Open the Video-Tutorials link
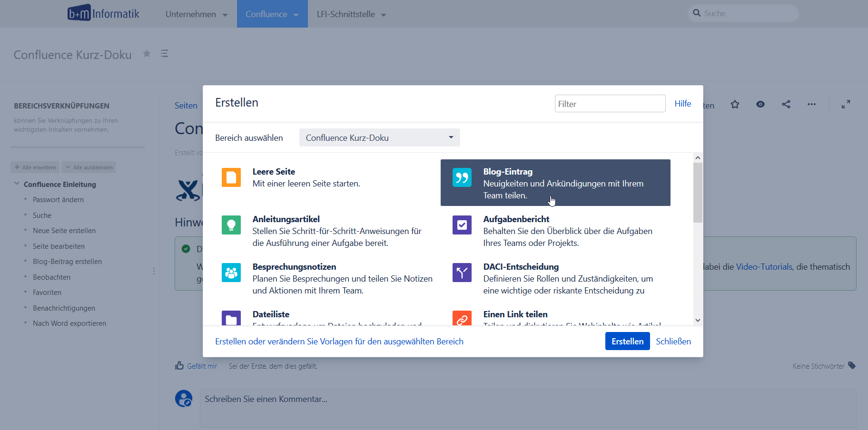 tap(764, 267)
